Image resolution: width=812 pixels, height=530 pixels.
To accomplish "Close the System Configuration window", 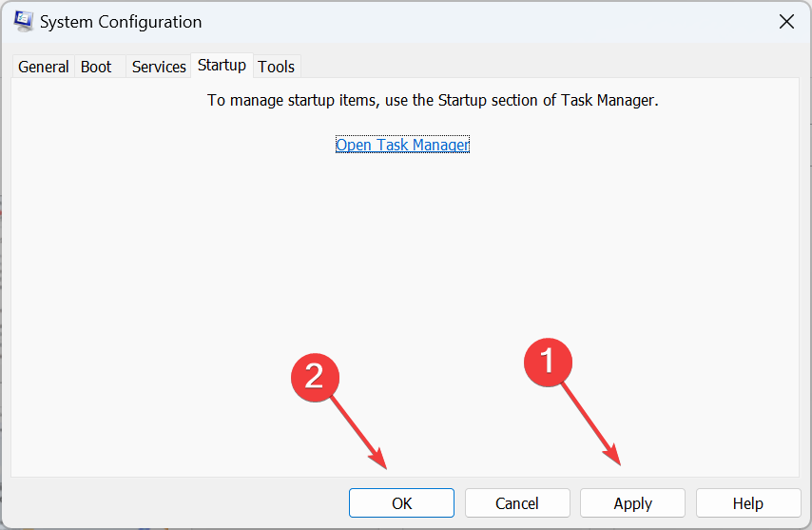I will [x=786, y=22].
